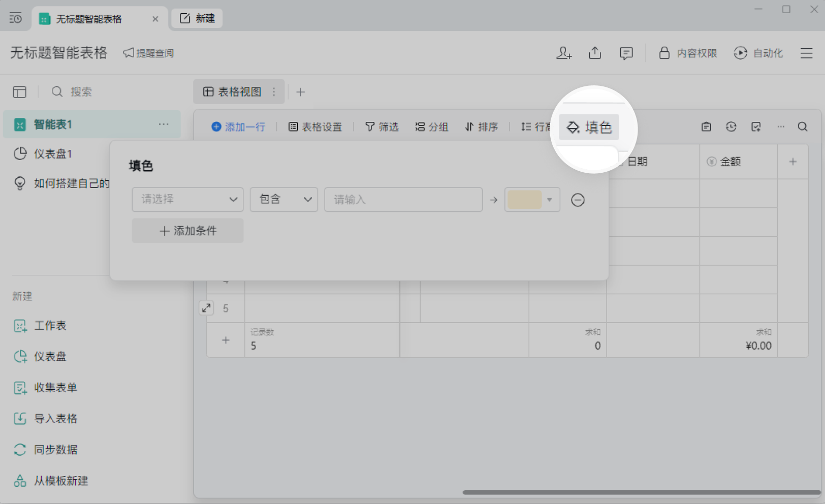
Task: Open 表格视图 tab options dots
Action: pyautogui.click(x=274, y=92)
